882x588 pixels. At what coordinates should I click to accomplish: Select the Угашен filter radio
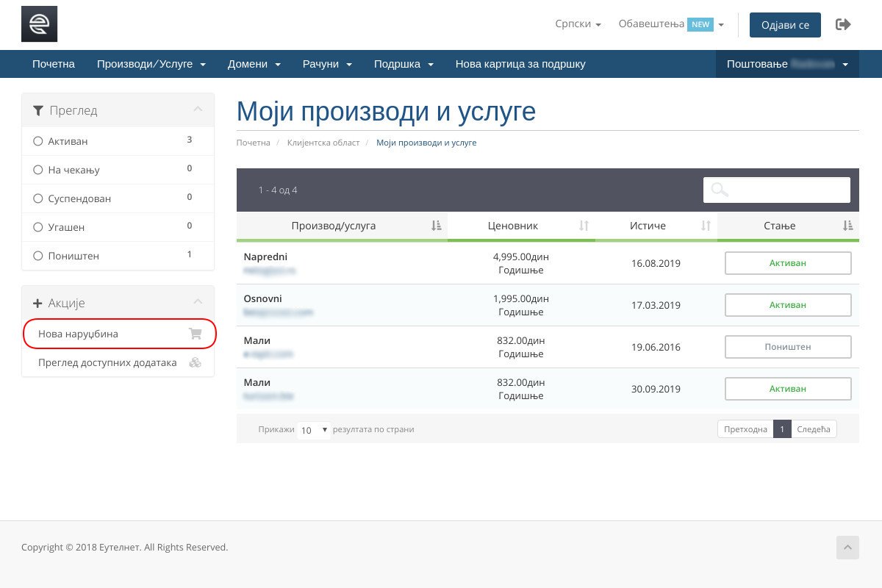[38, 227]
